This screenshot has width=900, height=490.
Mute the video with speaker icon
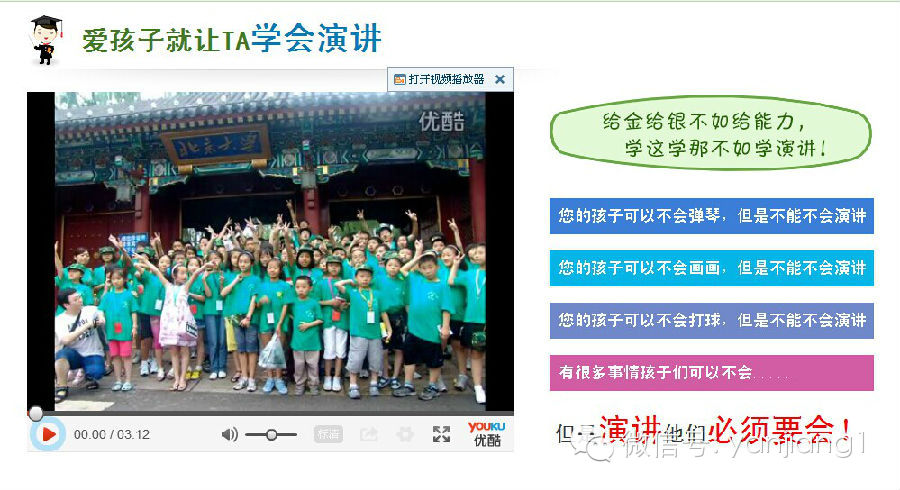coord(230,434)
